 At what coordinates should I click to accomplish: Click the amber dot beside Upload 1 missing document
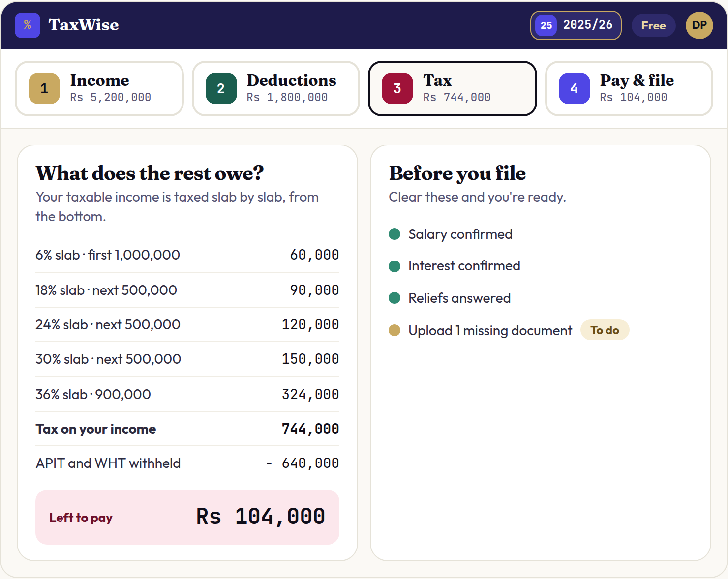[394, 330]
